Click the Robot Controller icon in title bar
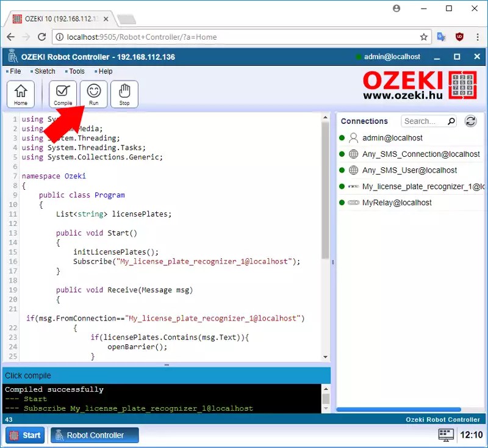 point(13,56)
